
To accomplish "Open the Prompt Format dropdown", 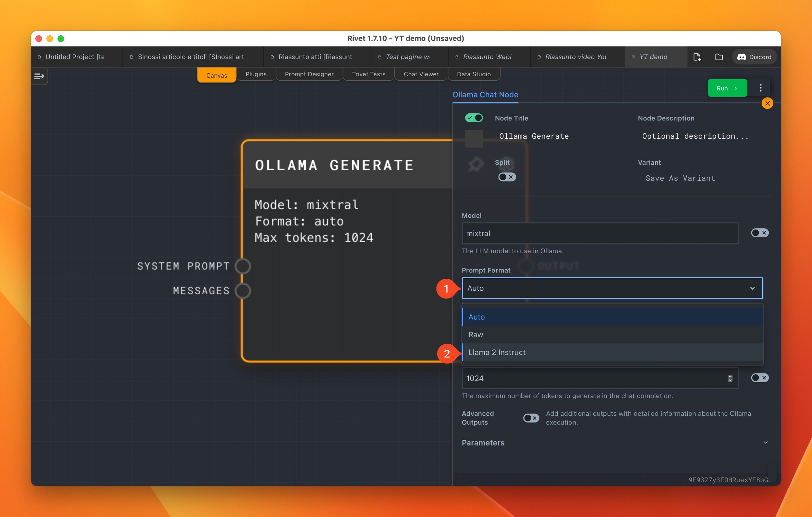I will pos(612,288).
